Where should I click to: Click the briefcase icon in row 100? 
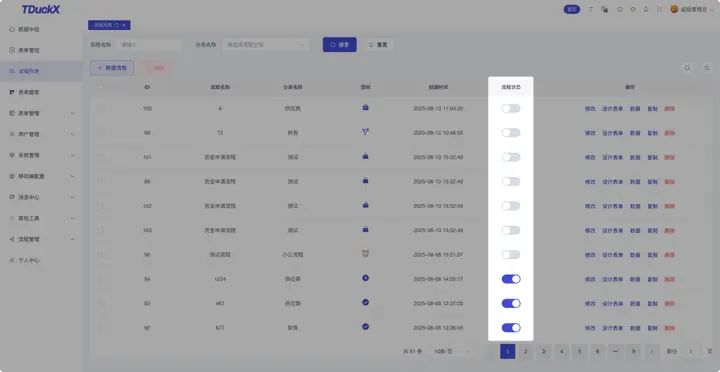365,107
